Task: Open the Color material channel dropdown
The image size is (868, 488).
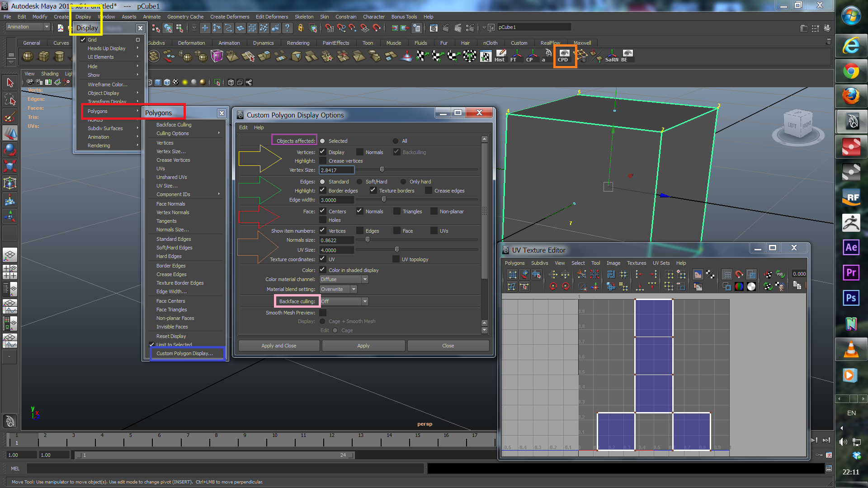Action: (x=344, y=279)
